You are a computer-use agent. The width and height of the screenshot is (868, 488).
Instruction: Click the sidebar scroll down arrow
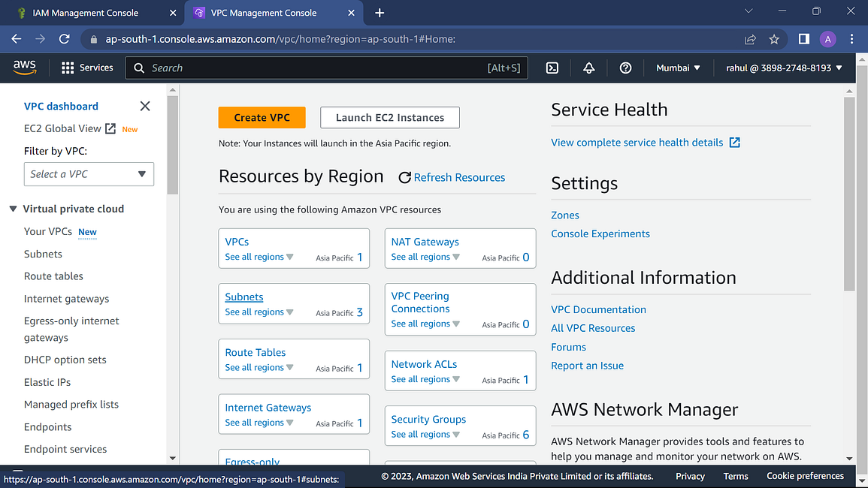click(x=173, y=458)
